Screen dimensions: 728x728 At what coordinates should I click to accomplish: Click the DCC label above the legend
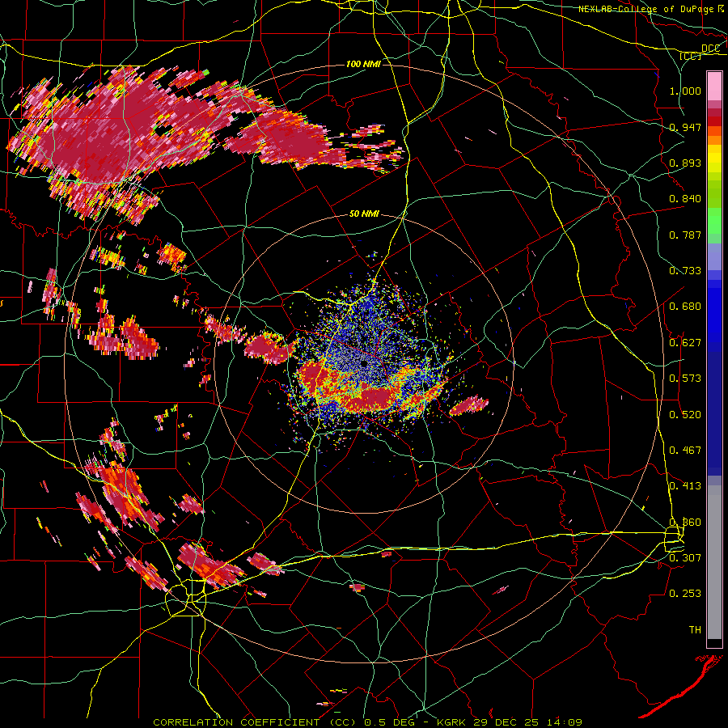point(710,49)
